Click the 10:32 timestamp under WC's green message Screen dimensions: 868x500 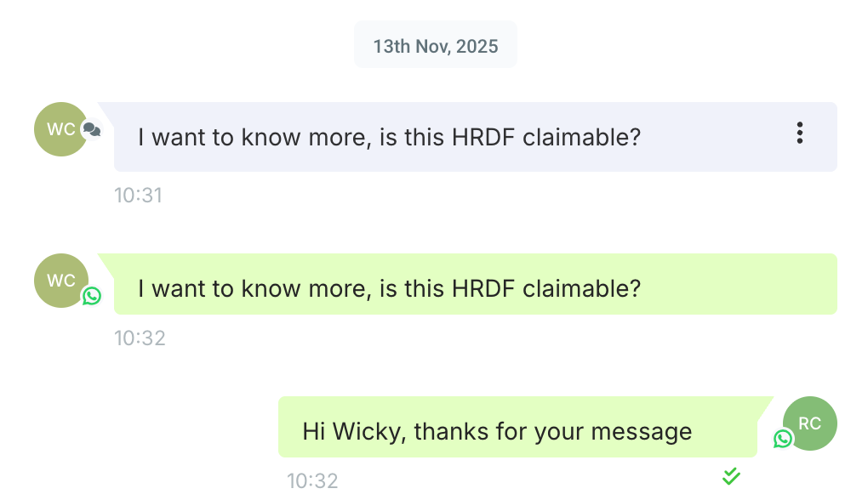click(x=140, y=338)
